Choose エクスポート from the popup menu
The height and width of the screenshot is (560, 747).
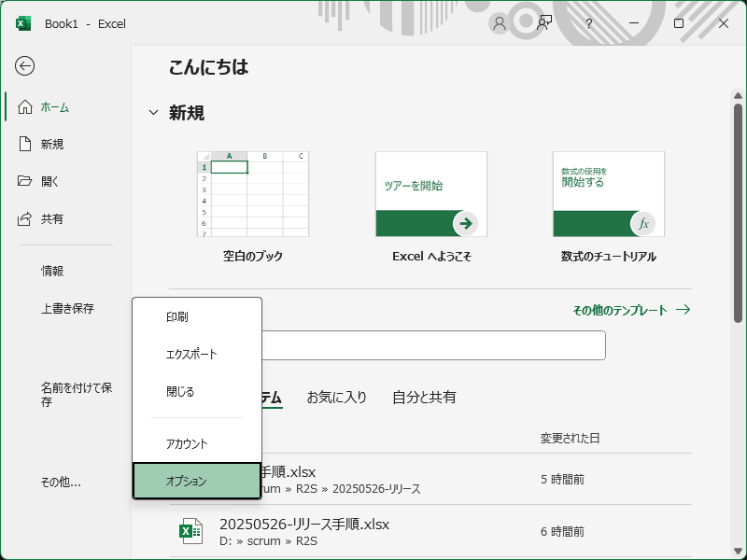point(197,355)
